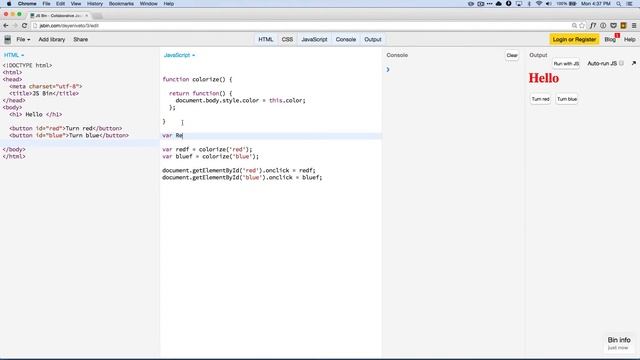640x360 pixels.
Task: Toggle the Output panel tab
Action: tap(373, 40)
